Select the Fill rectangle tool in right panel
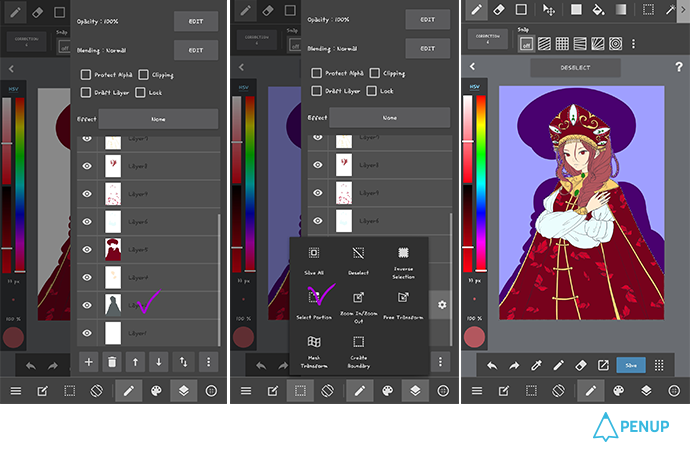690x452 pixels. click(x=576, y=10)
